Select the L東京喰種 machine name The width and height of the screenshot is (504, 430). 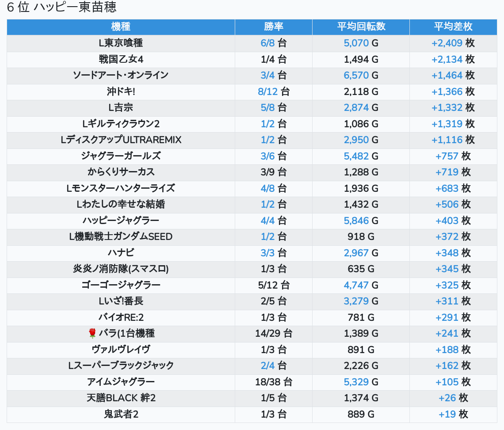pyautogui.click(x=121, y=43)
